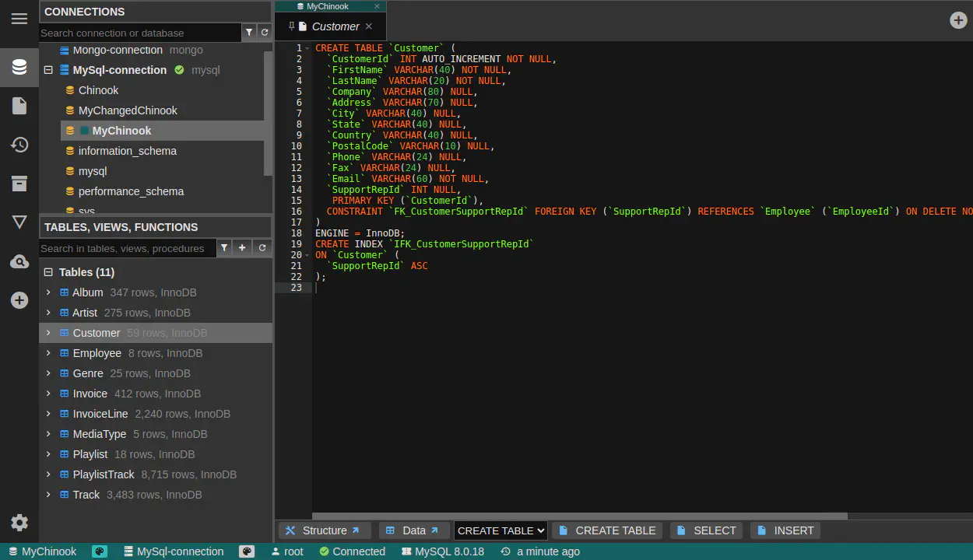Switch to the Customer editor tab
This screenshot has height=560, width=973.
(335, 26)
